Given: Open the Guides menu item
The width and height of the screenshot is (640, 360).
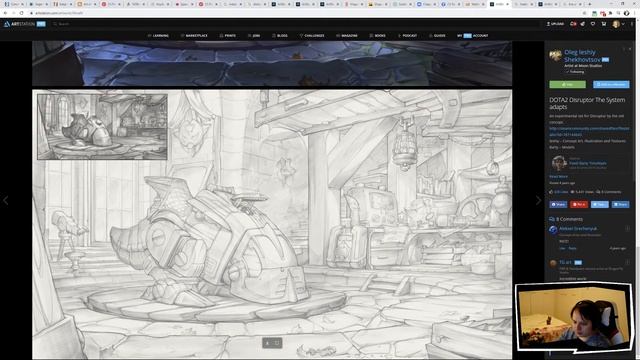Looking at the screenshot, I should (x=437, y=36).
